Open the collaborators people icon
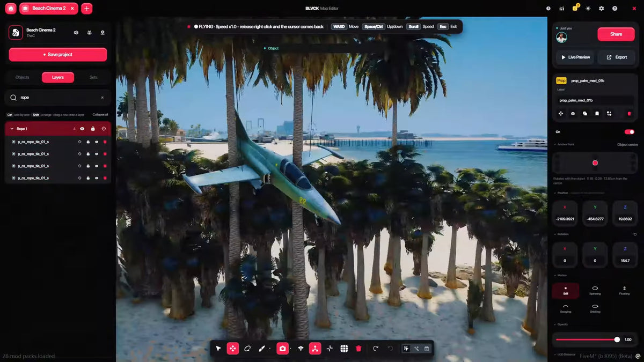Screen dimensions: 644x362 [x=89, y=33]
